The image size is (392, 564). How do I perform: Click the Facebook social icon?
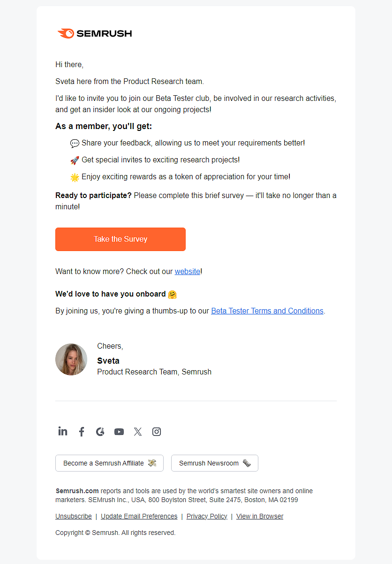(x=82, y=431)
